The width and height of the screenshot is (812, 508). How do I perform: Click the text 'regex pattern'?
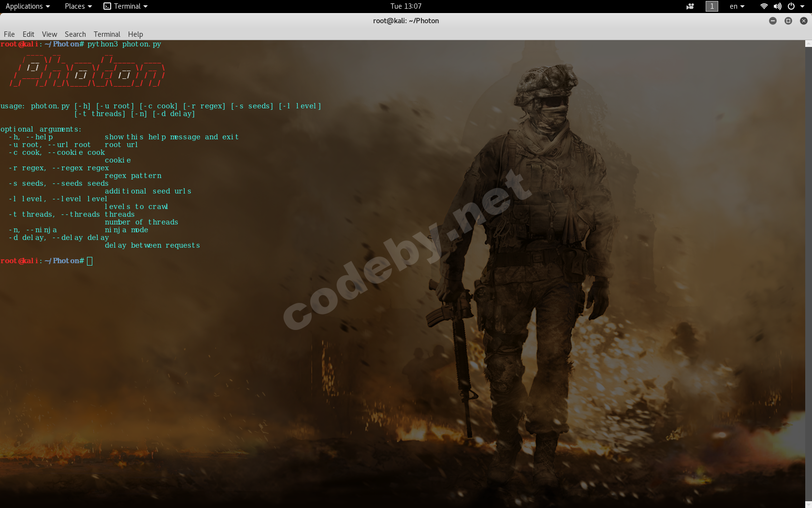(133, 176)
